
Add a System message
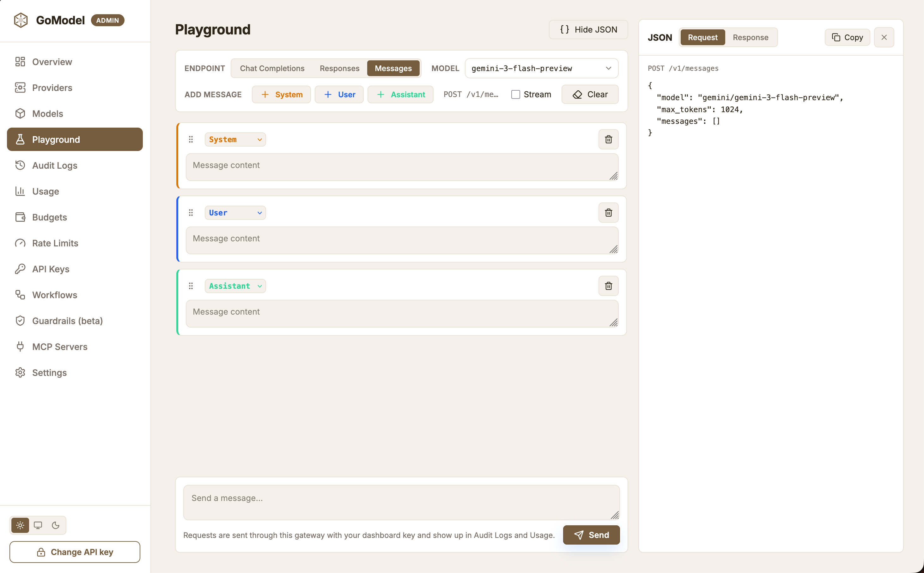[x=281, y=94]
